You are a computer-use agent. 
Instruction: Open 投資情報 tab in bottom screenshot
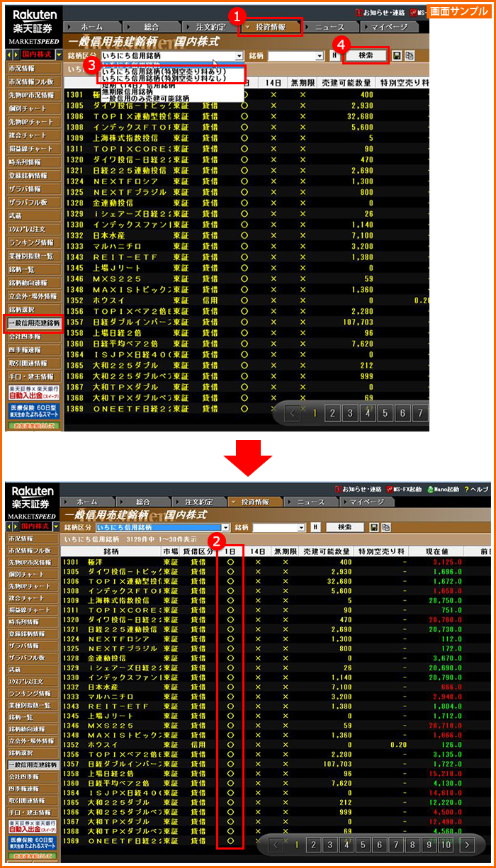pyautogui.click(x=254, y=502)
